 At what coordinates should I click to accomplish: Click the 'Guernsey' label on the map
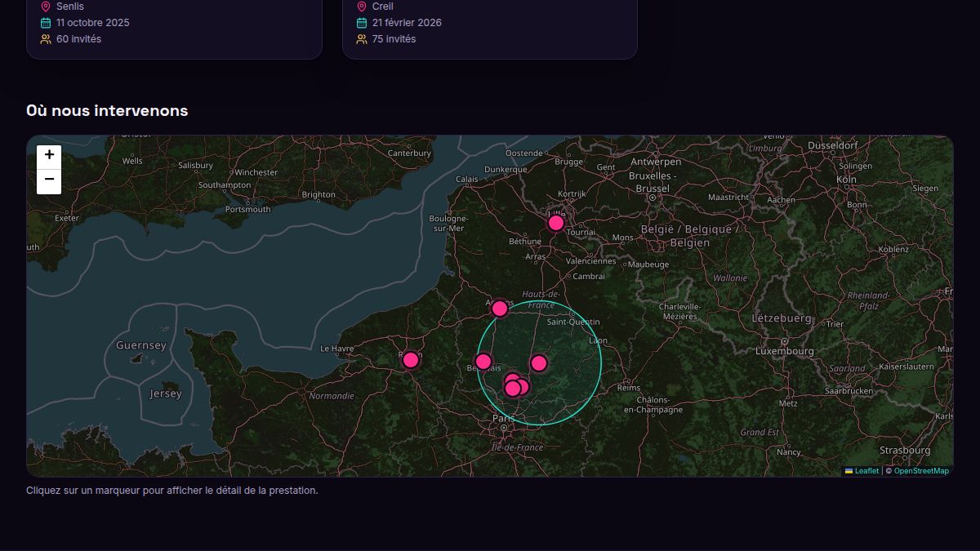pyautogui.click(x=140, y=345)
